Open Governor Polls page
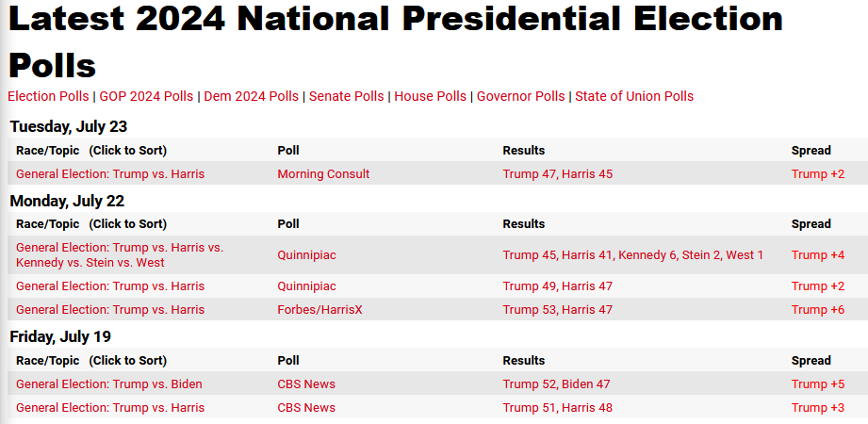The image size is (868, 424). coord(520,96)
